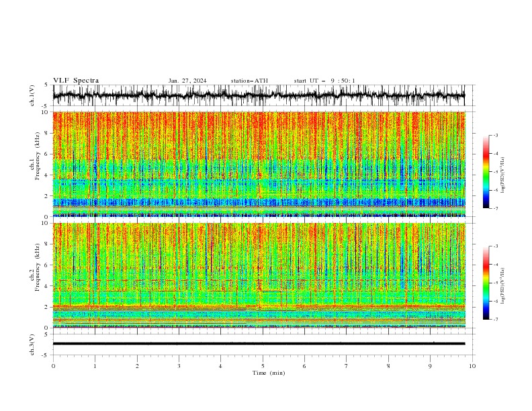
Task: Click the upper PSD color scale bar
Action: tap(486, 172)
